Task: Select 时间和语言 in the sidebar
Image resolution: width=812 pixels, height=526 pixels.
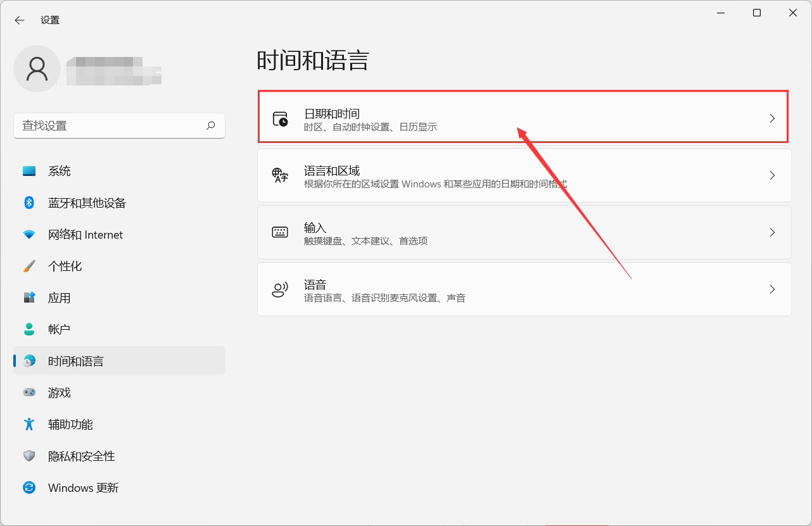Action: (119, 361)
